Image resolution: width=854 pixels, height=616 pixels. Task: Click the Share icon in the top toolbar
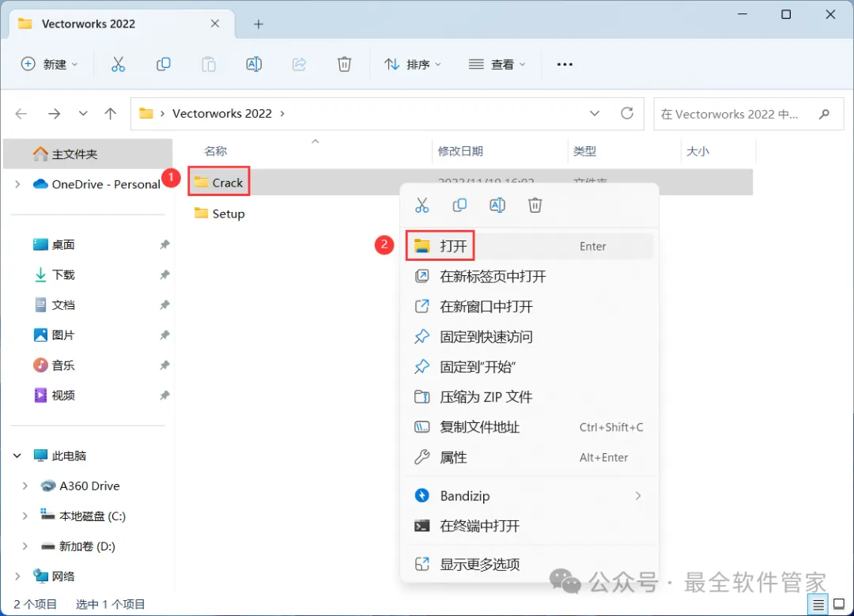tap(299, 64)
